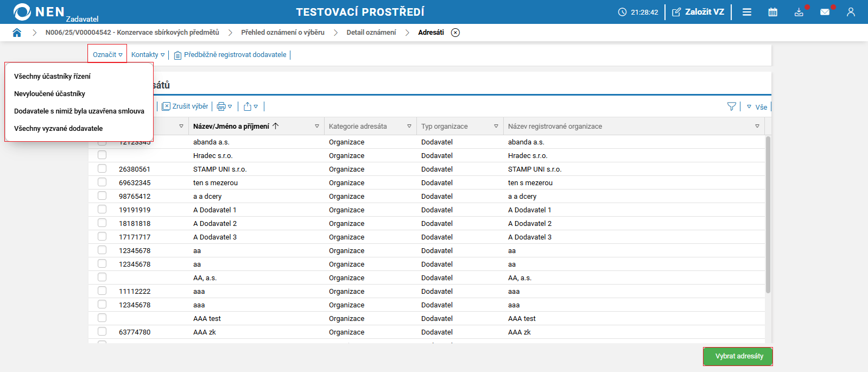This screenshot has height=372, width=868.
Task: Open filter arrow on Kategorie adresáta column
Action: 409,126
